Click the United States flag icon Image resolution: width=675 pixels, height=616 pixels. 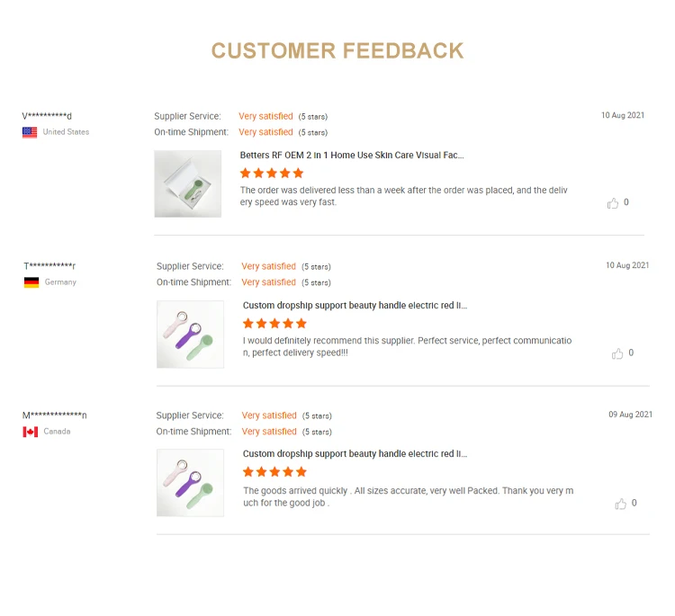point(30,132)
